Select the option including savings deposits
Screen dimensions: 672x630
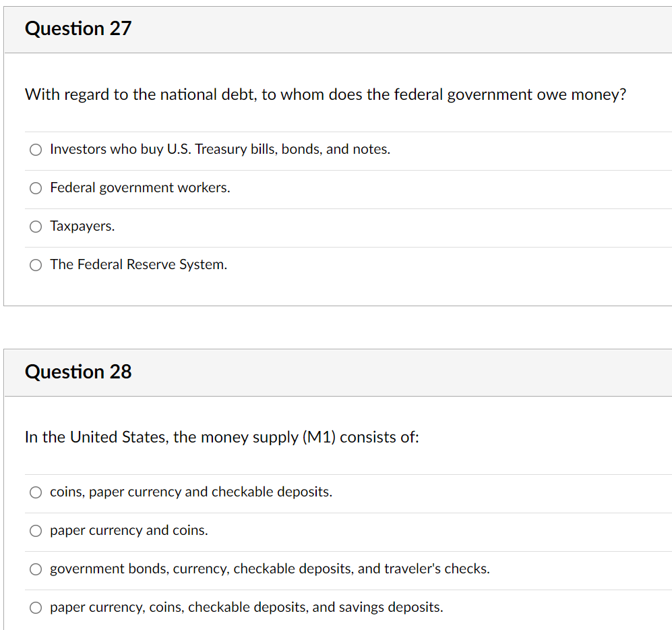click(x=35, y=607)
